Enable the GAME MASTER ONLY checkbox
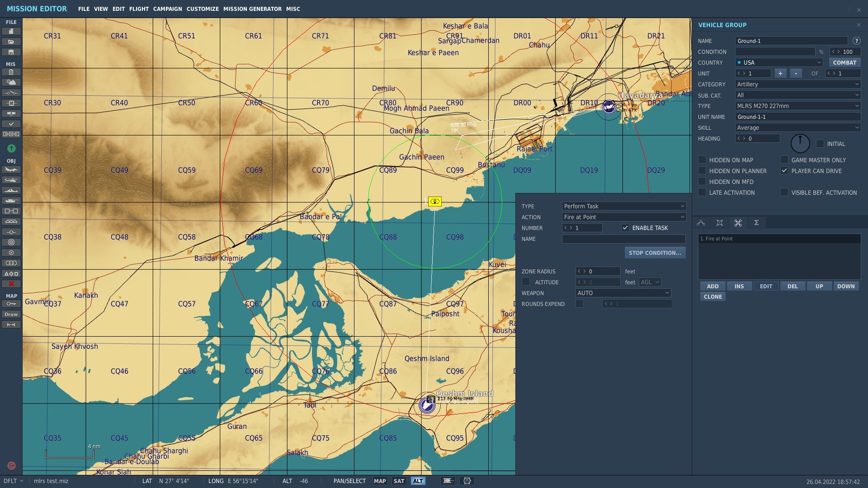This screenshot has width=868, height=488. (x=784, y=160)
